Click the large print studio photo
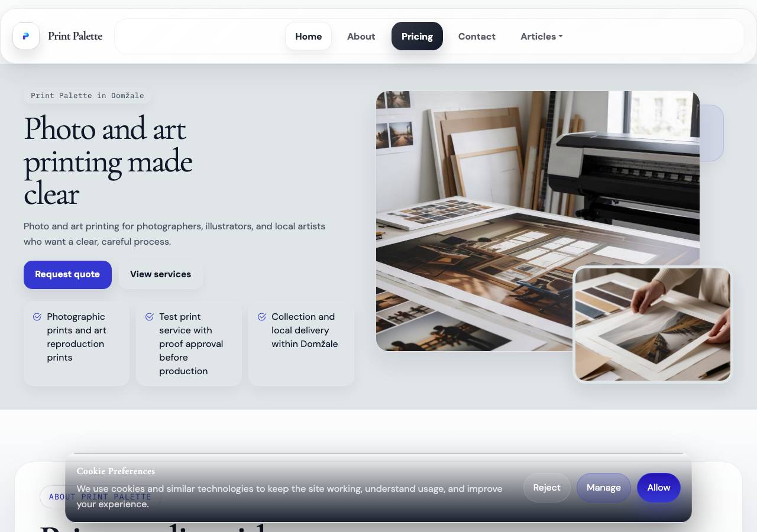 (538, 221)
